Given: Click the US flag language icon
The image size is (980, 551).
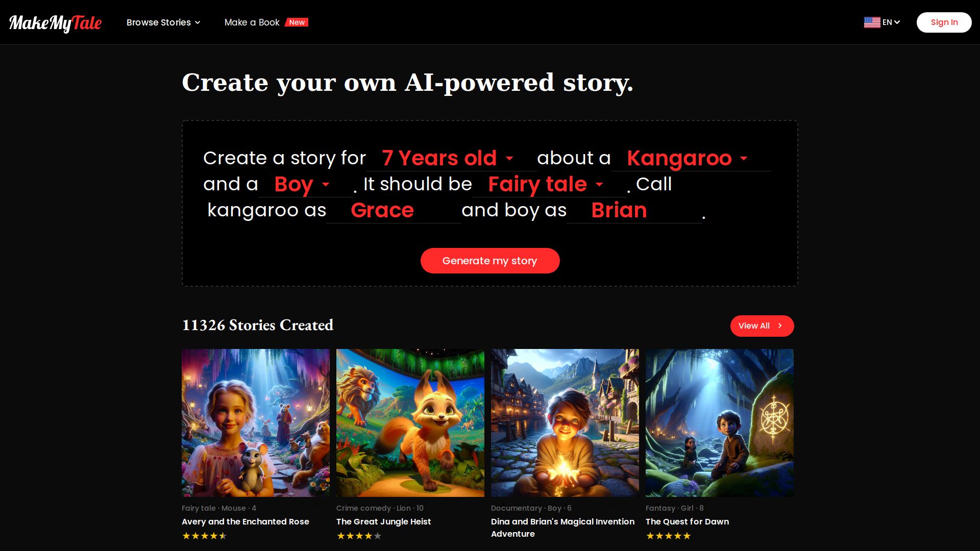Looking at the screenshot, I should 872,22.
